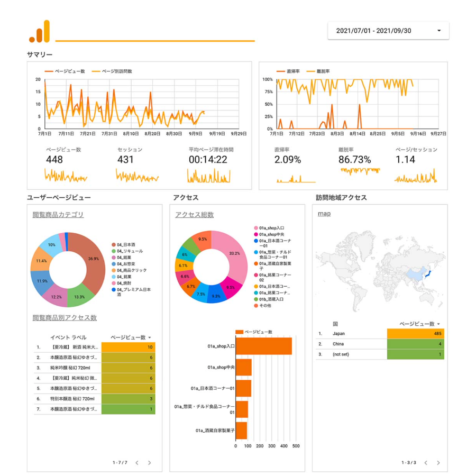
Task: Toggle ページビュー数 series in line chart legend
Action: [x=66, y=71]
